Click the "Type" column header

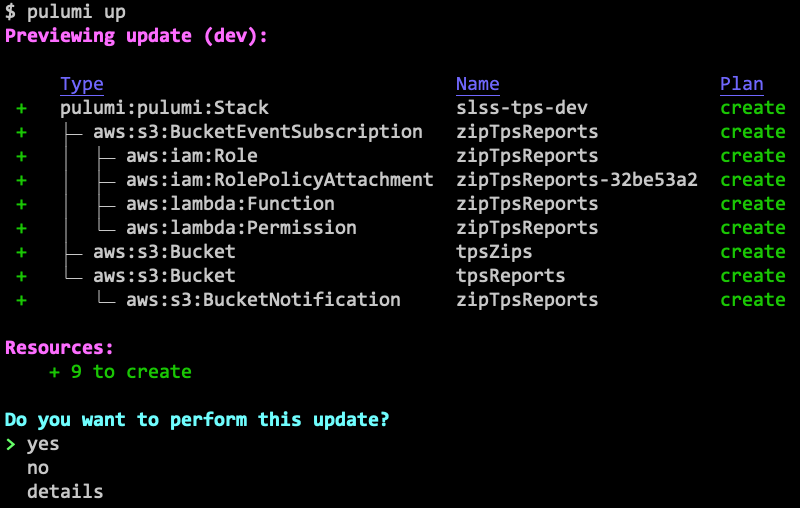tap(82, 84)
